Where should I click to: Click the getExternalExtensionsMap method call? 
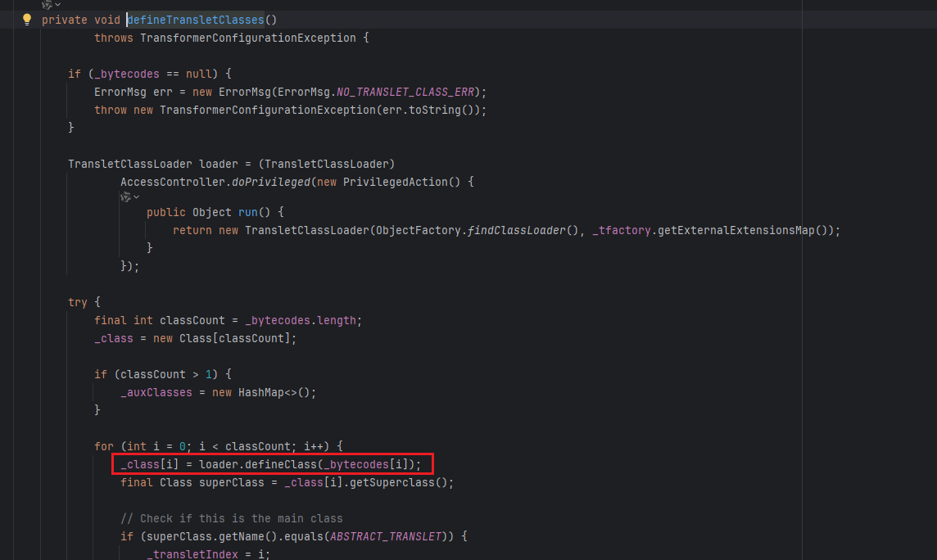[x=752, y=230]
